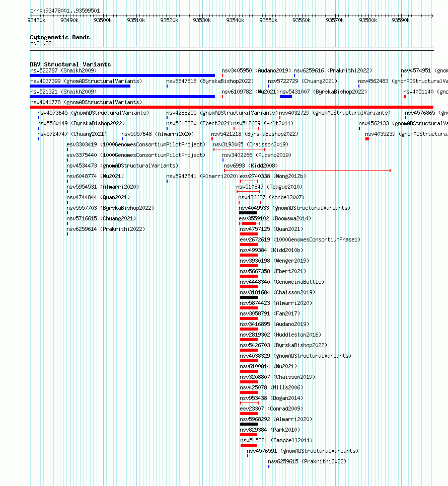Open esv3559102 (Boomsma2014) variant
Screen dimensions: 448x486
pyautogui.click(x=275, y=218)
